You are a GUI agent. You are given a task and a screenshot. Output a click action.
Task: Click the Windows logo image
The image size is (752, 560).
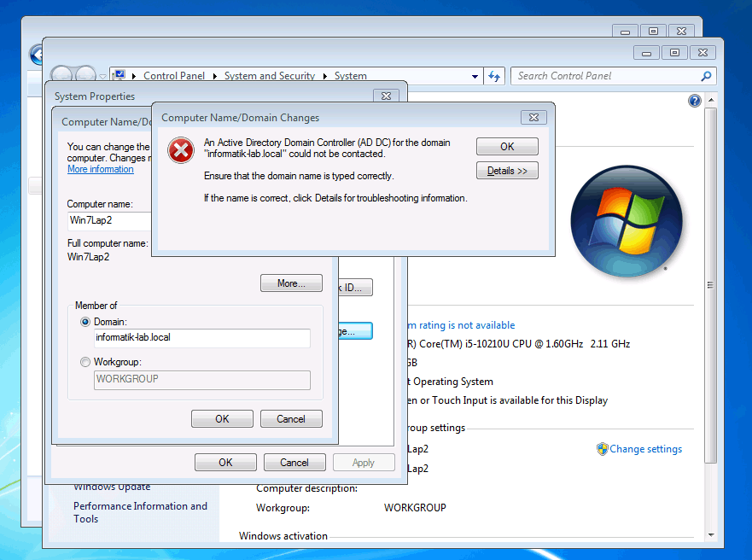627,221
